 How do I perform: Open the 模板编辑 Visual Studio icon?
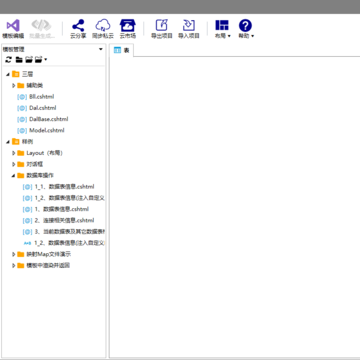tap(13, 26)
